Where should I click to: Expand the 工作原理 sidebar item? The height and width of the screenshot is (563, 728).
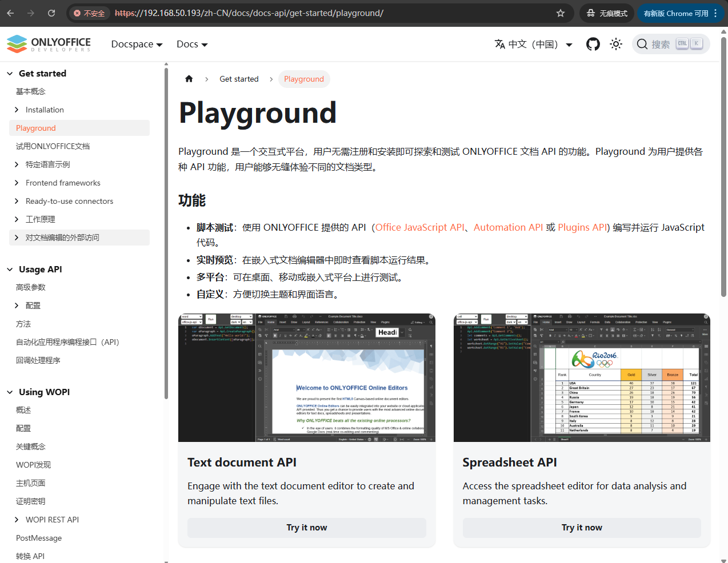click(17, 219)
